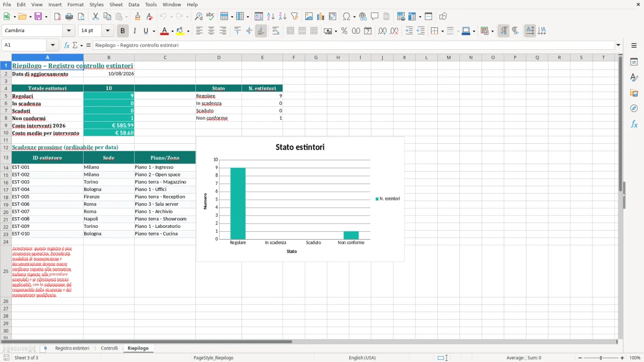This screenshot has height=362, width=644.
Task: Click font color red swatch icon
Action: [164, 31]
